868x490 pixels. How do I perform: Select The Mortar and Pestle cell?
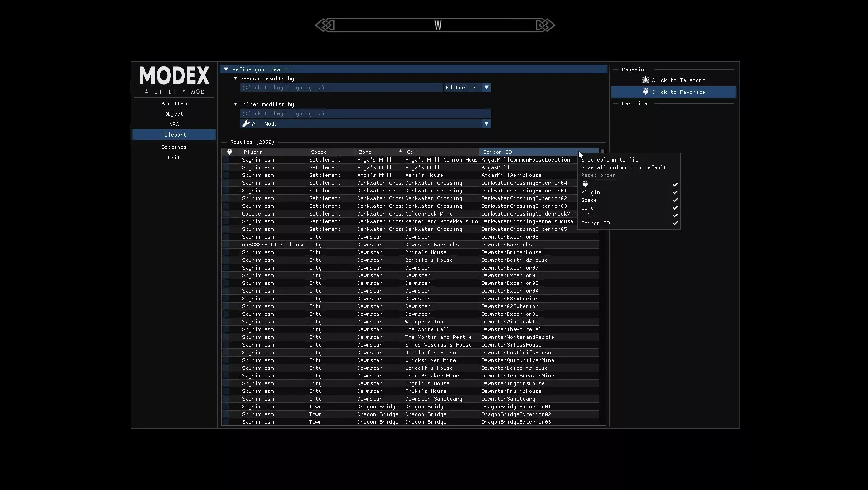438,337
